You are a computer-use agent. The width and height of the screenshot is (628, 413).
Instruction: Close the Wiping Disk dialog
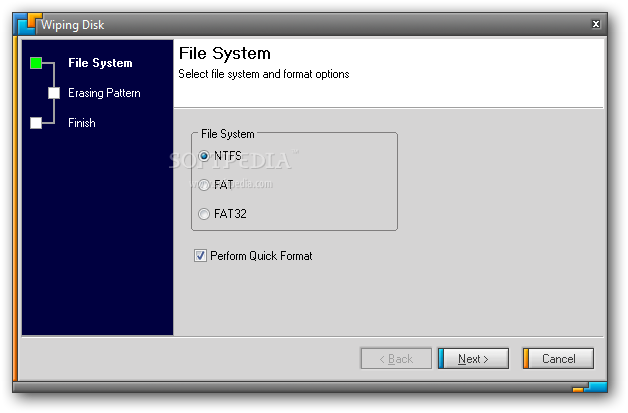pos(596,24)
